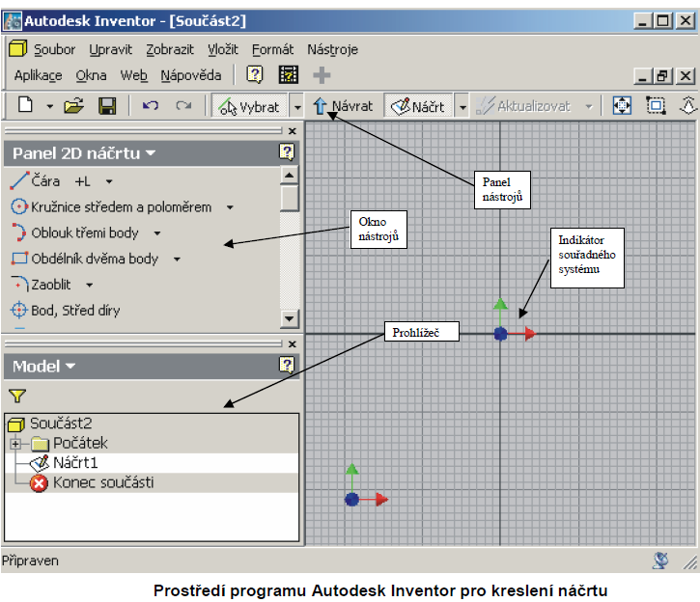Screen dimensions: 700x602
Task: Open the dropdown arrow next to Čára
Action: pos(109,181)
